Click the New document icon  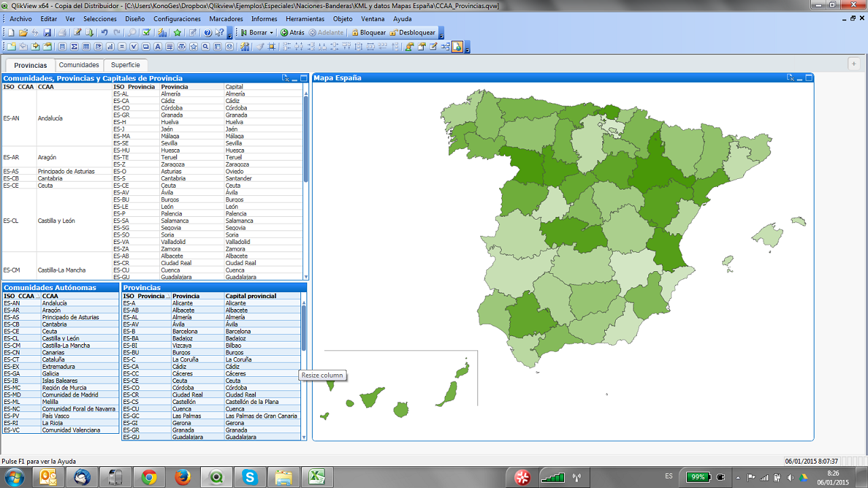coord(11,33)
